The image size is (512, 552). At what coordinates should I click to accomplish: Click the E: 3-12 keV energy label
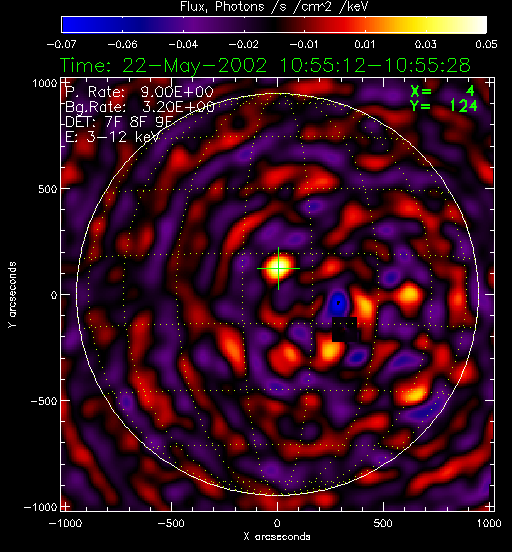coord(112,137)
